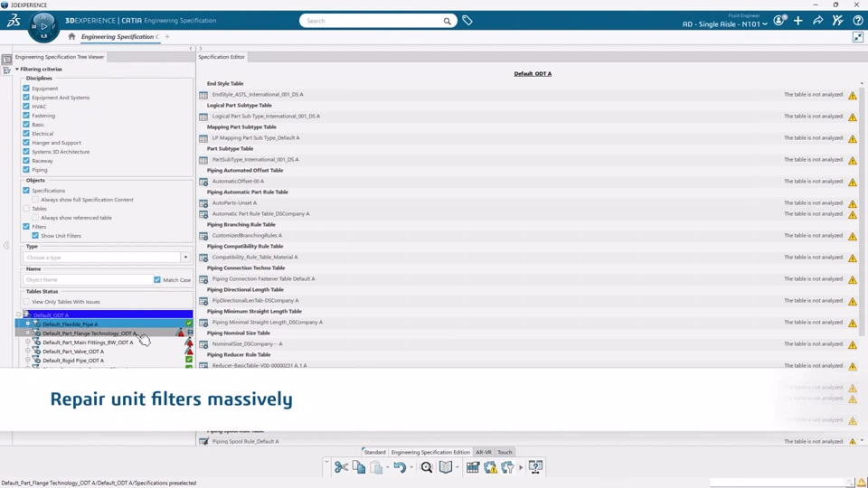Click the expand view icon at top right

coord(857,37)
